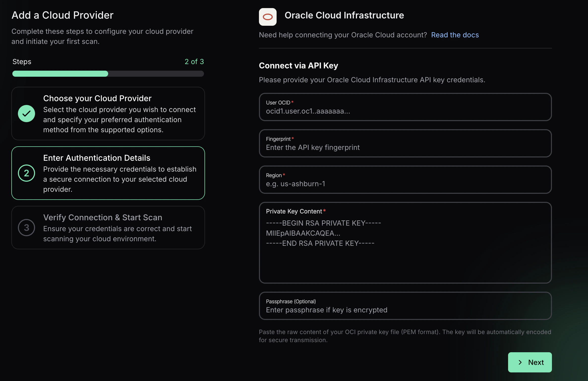Click the Private Key Content text area
The height and width of the screenshot is (381, 588).
(405, 242)
